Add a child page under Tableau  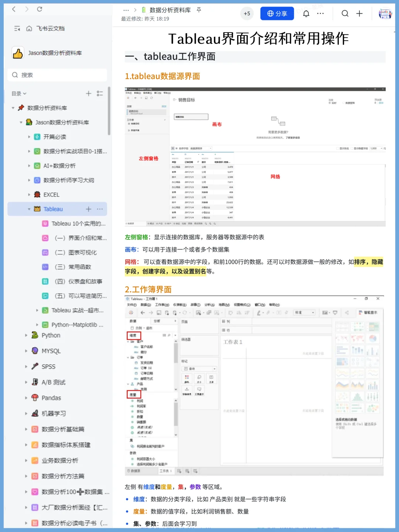(x=88, y=209)
